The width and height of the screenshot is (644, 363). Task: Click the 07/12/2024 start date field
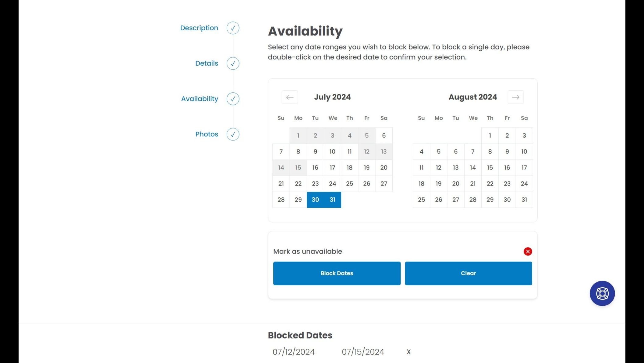click(293, 351)
